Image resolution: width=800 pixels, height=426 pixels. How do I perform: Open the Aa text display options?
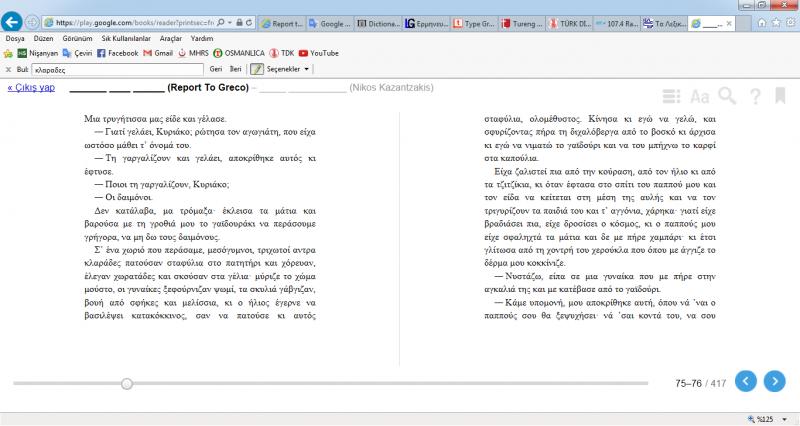pos(699,96)
